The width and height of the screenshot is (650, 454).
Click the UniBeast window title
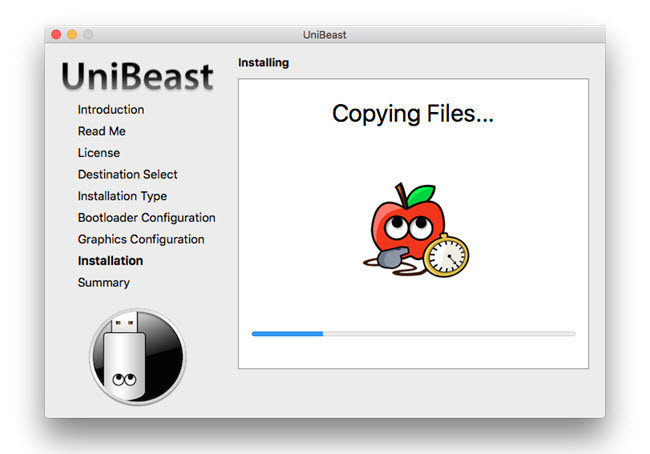point(325,35)
